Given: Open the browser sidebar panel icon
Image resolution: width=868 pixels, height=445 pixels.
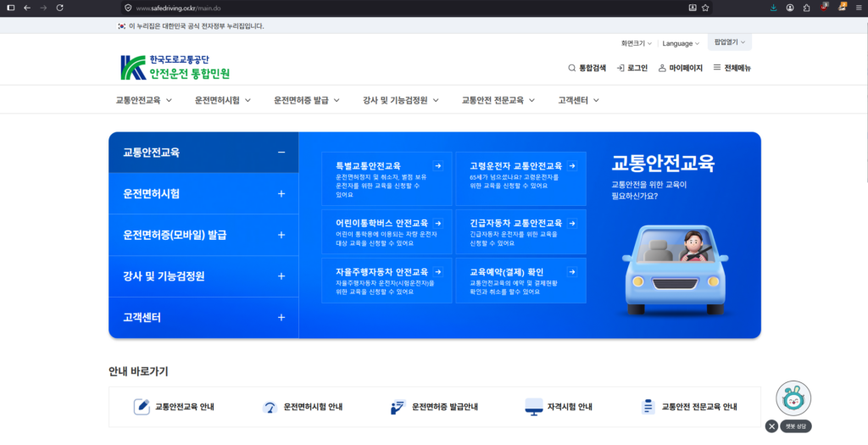Looking at the screenshot, I should coord(10,8).
